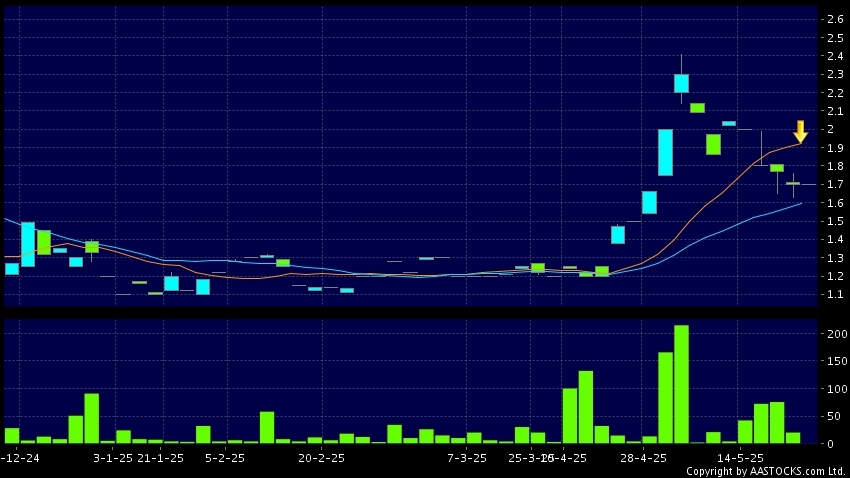The width and height of the screenshot is (850, 478).
Task: Click the 2.3 price axis label
Action: (x=835, y=74)
